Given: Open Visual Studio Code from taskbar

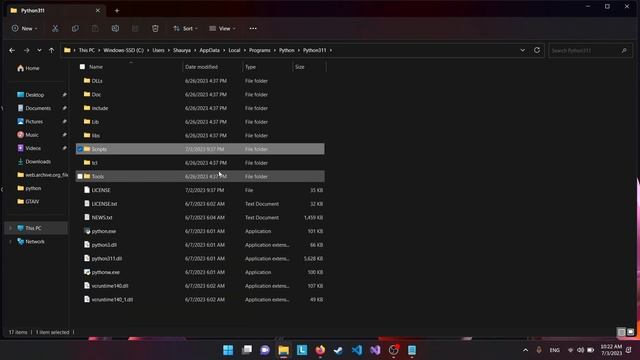Looking at the screenshot, I should (x=357, y=350).
